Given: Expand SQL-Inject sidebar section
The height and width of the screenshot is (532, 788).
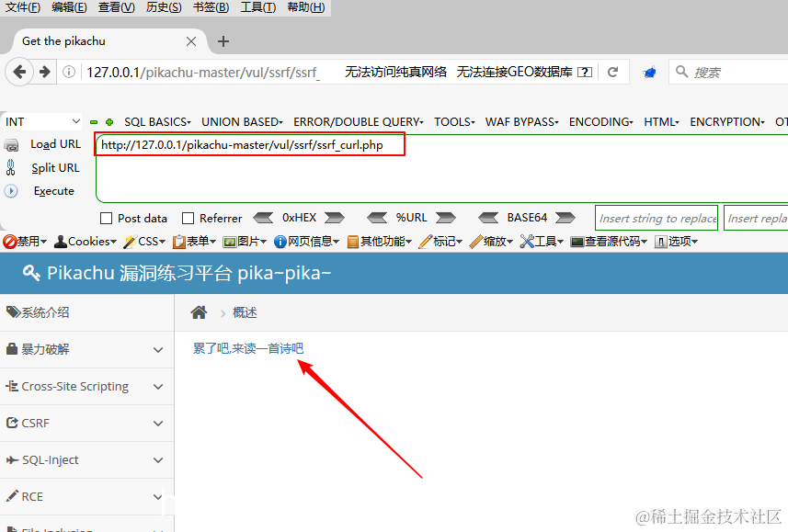Looking at the screenshot, I should pos(87,459).
